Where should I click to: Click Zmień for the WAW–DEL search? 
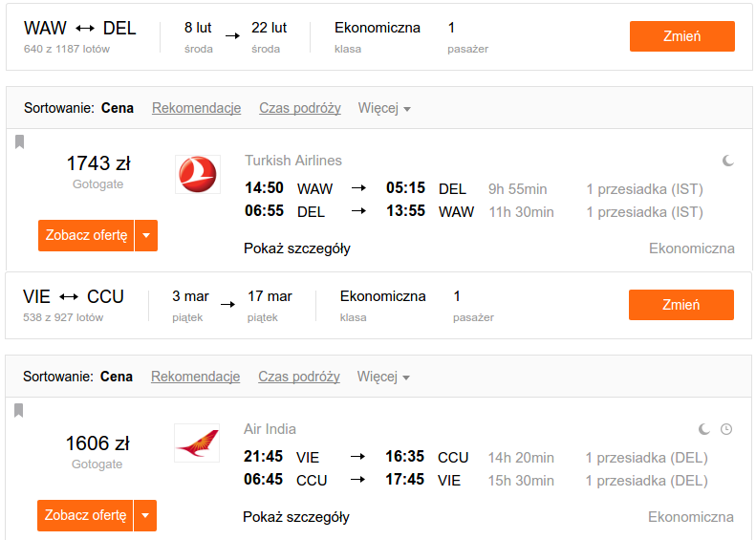[682, 36]
